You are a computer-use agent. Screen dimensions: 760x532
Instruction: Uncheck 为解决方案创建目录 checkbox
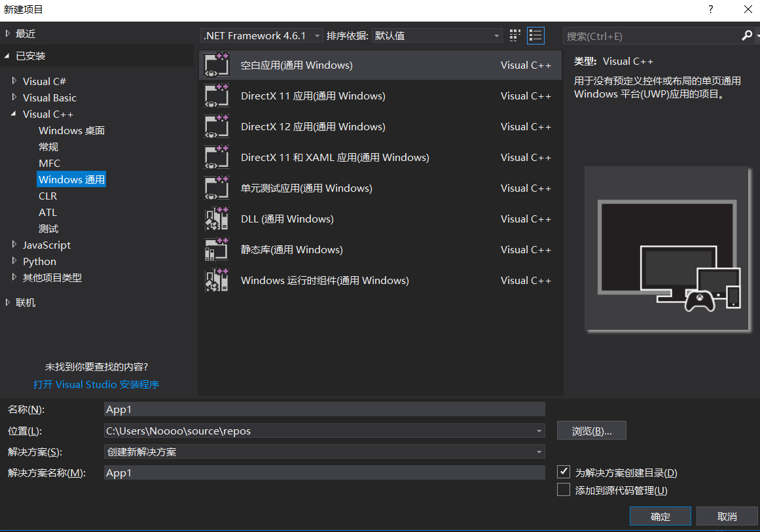(563, 471)
